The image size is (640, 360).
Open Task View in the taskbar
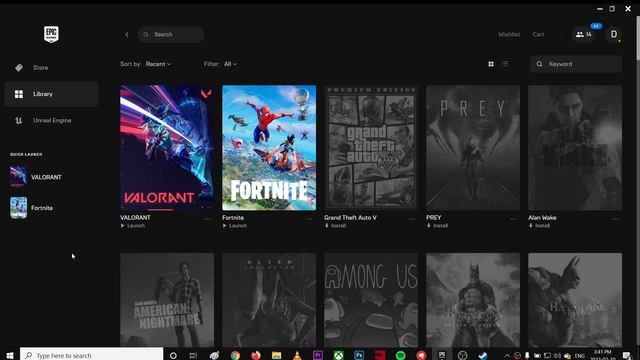[x=193, y=356]
